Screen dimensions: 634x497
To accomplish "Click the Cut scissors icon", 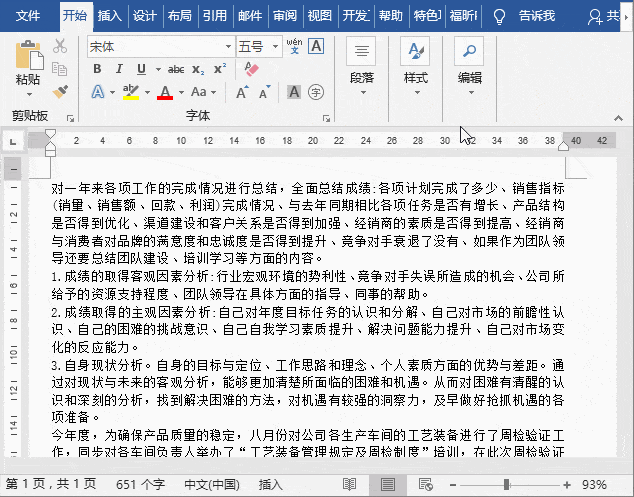I will [x=60, y=46].
